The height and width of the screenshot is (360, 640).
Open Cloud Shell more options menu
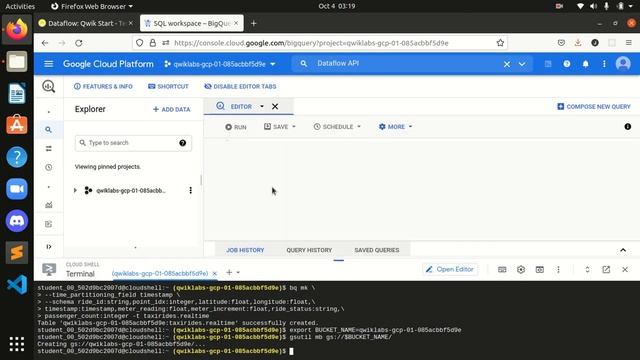pos(558,269)
